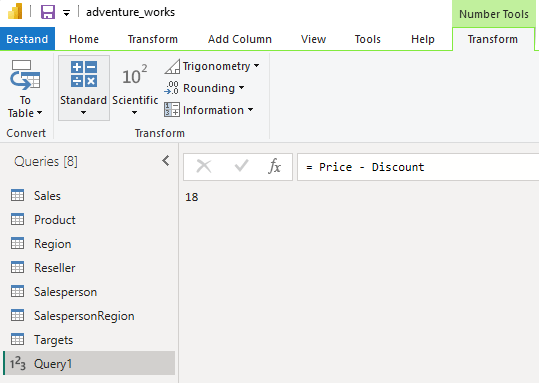
Task: Open the View ribbon tab
Action: tap(313, 39)
